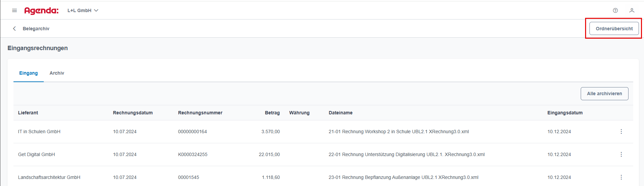Click the Belegarchiv breadcrumb label
Screen dimensions: 644x186
pos(36,29)
